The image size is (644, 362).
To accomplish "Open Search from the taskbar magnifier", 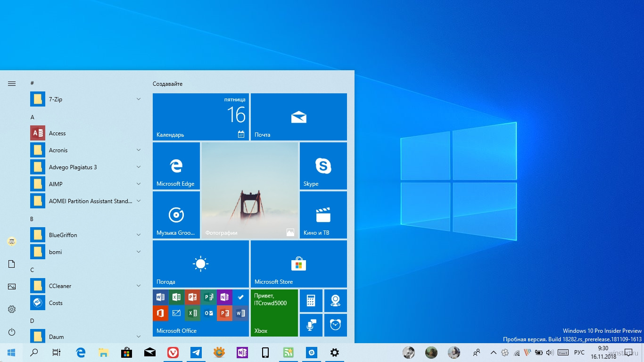I will pyautogui.click(x=34, y=353).
